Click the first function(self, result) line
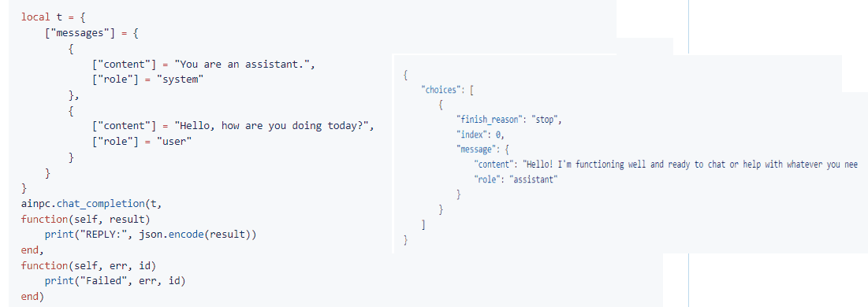868x307 pixels. [x=84, y=219]
